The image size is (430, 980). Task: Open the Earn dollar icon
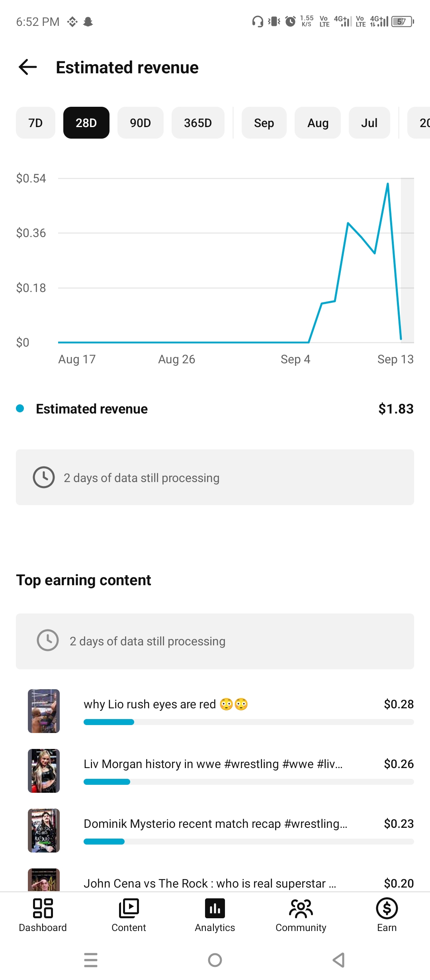pos(387,908)
